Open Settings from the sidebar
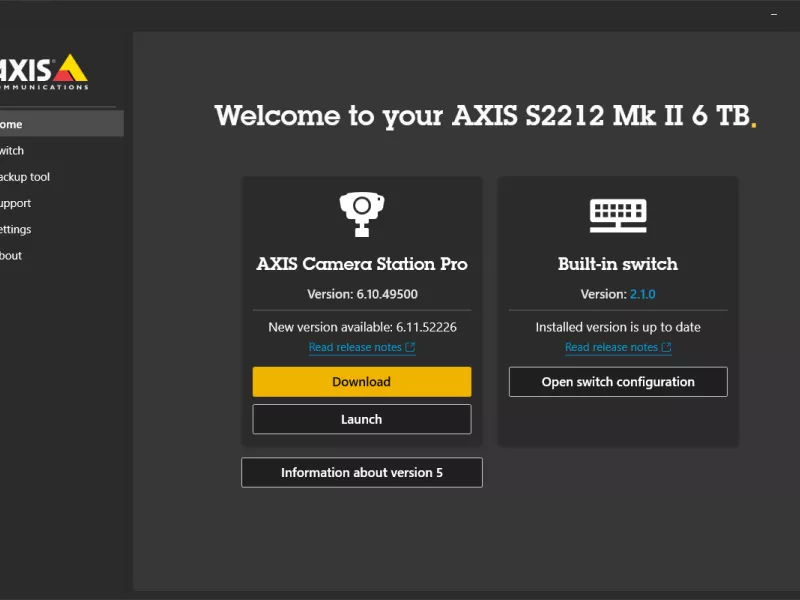This screenshot has height=600, width=800. 30,229
